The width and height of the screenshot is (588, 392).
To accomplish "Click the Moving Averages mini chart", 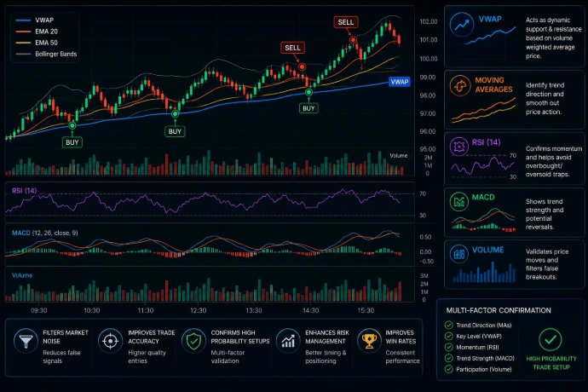I will click(484, 110).
